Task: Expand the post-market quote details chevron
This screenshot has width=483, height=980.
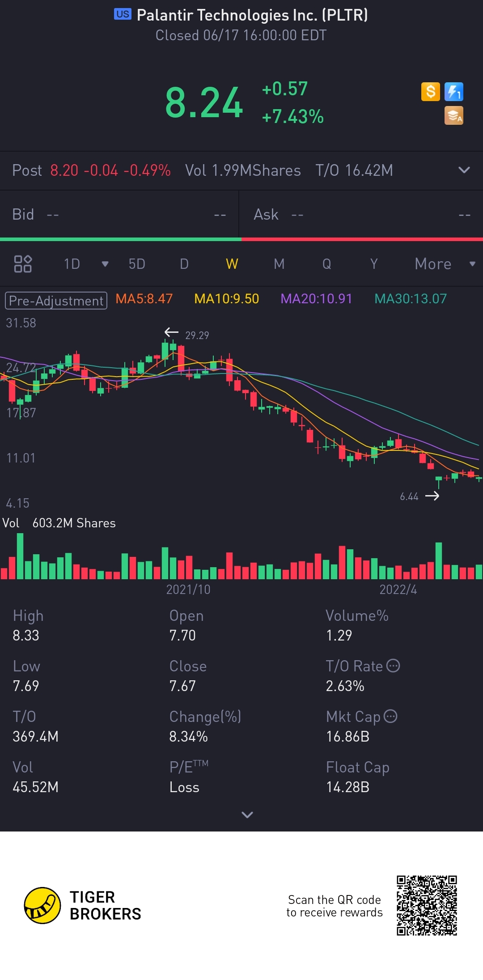Action: [464, 170]
